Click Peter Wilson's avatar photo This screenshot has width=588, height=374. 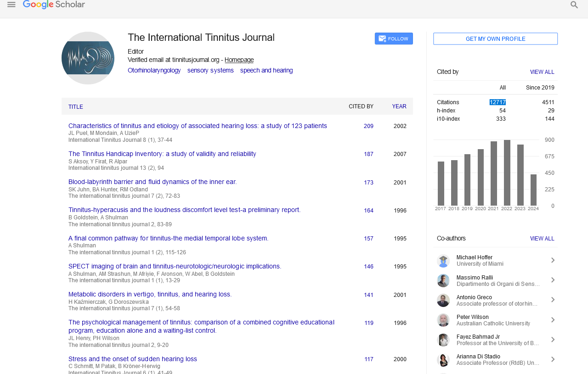pyautogui.click(x=443, y=320)
